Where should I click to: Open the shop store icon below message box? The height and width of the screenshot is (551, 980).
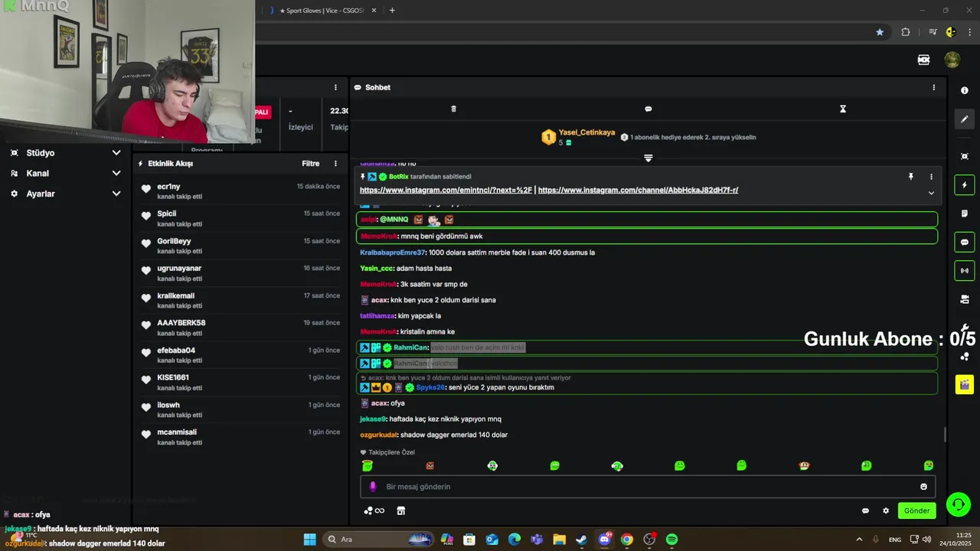click(x=400, y=510)
